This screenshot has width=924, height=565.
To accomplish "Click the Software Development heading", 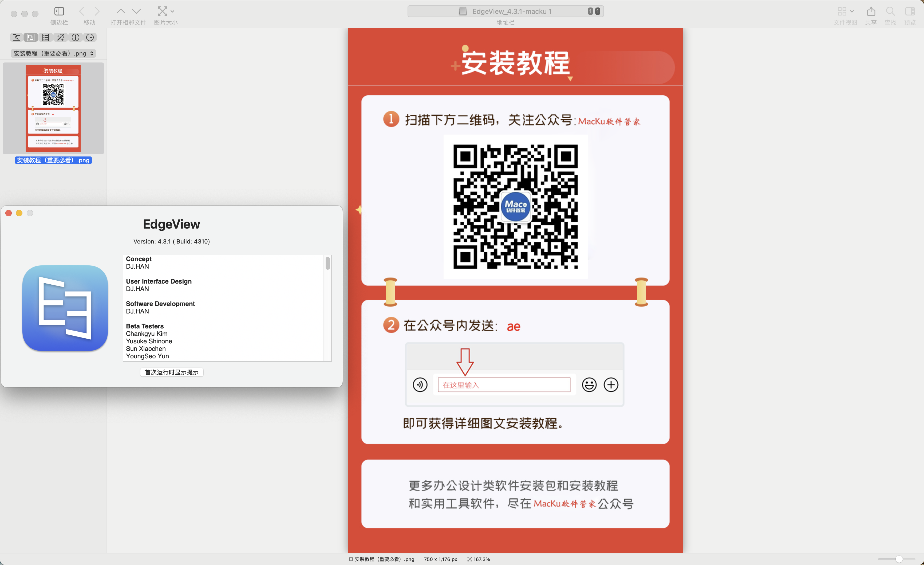I will tap(160, 304).
